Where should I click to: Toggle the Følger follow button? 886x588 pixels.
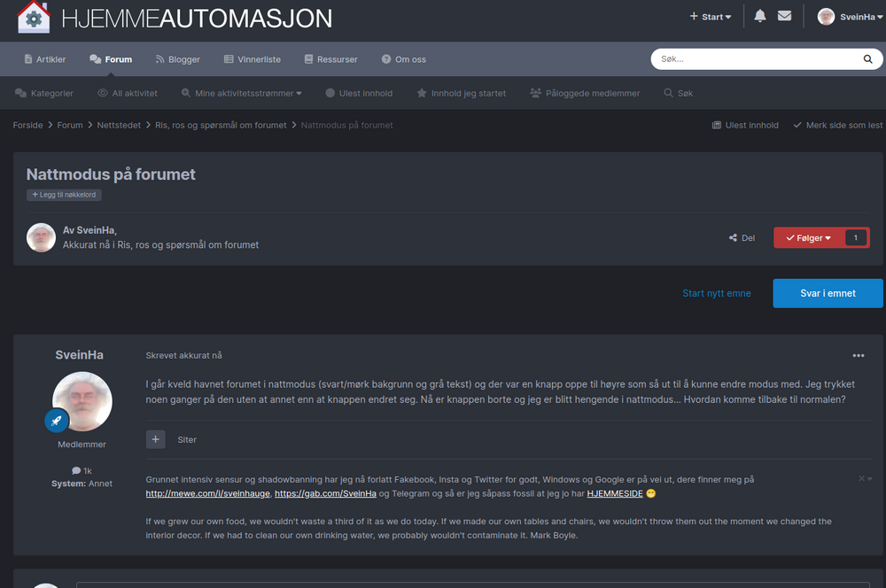808,237
